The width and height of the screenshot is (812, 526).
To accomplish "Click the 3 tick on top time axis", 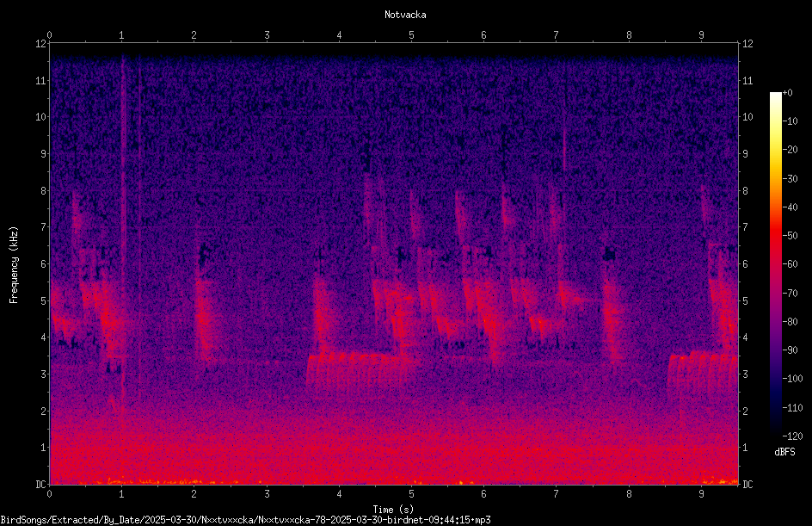I will click(x=267, y=35).
